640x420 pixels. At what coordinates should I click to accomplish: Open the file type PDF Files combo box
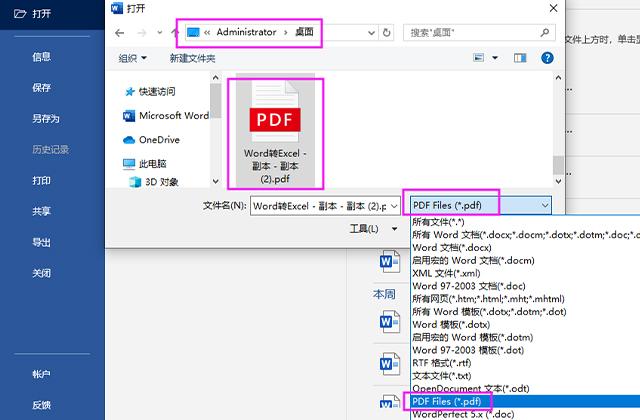(481, 205)
